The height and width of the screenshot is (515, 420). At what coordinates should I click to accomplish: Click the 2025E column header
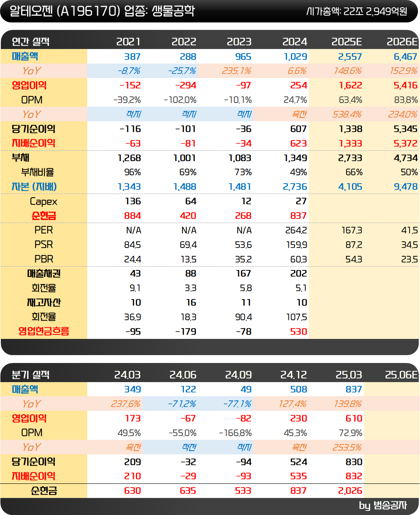[346, 42]
